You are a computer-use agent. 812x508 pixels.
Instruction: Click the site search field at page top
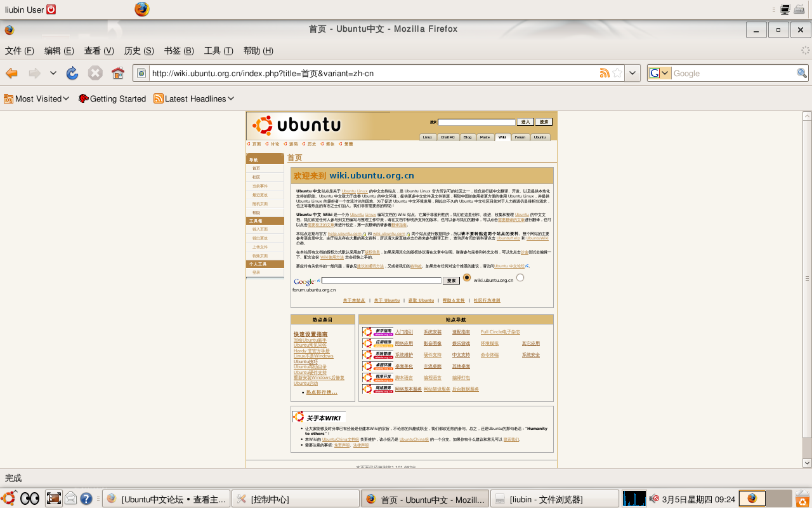pyautogui.click(x=476, y=122)
